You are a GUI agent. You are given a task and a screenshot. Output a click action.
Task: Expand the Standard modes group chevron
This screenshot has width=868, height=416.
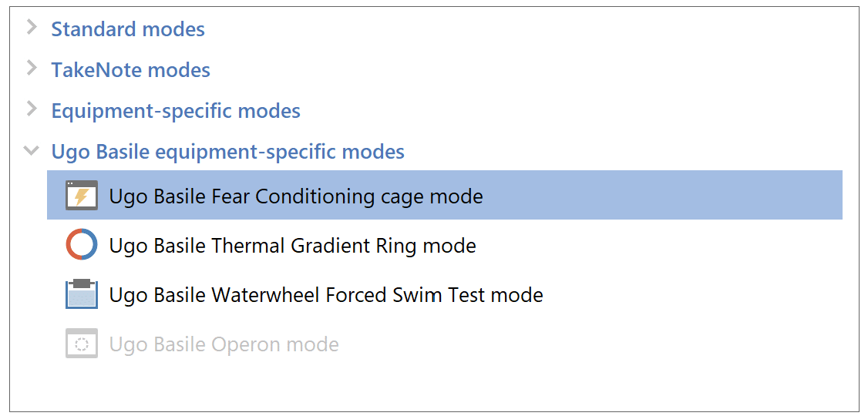(x=32, y=29)
